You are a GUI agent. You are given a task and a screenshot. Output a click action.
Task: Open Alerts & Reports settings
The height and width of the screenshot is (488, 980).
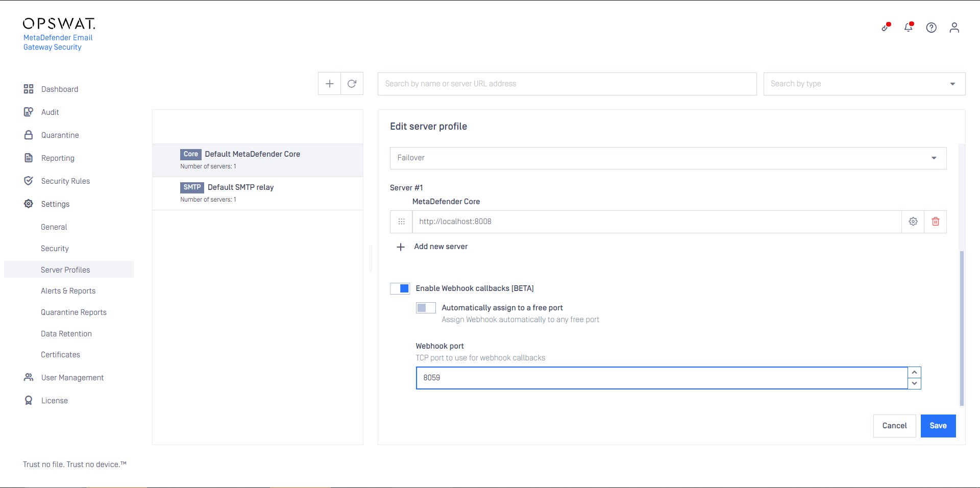tap(68, 290)
